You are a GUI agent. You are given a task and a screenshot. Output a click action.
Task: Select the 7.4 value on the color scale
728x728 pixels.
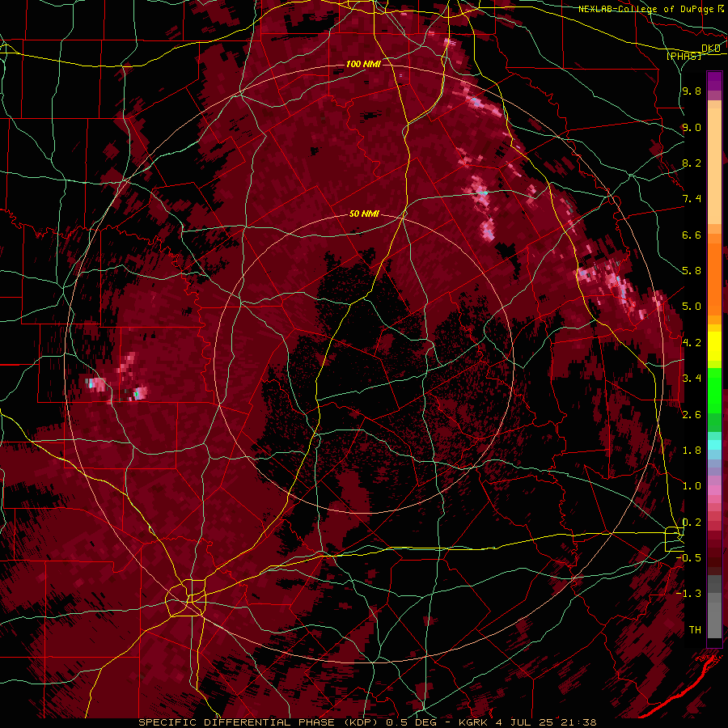point(692,199)
